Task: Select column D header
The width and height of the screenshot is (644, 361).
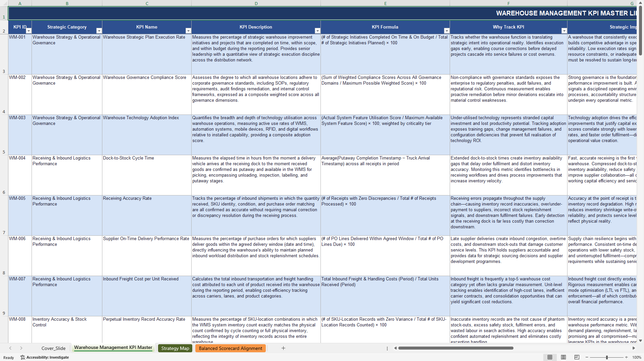Action: (256, 3)
